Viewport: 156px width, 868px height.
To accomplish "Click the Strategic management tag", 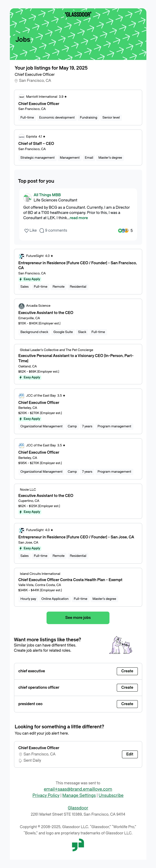I will tap(37, 158).
